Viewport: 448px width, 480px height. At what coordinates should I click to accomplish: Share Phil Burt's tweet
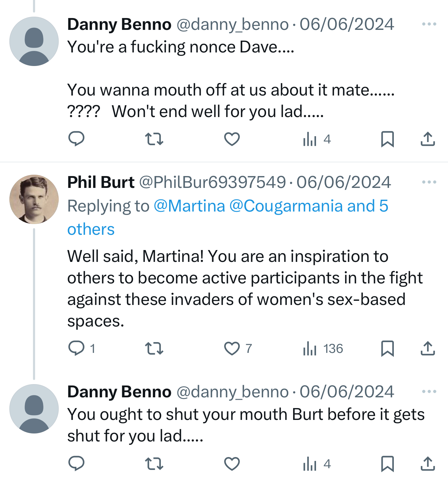tap(428, 348)
